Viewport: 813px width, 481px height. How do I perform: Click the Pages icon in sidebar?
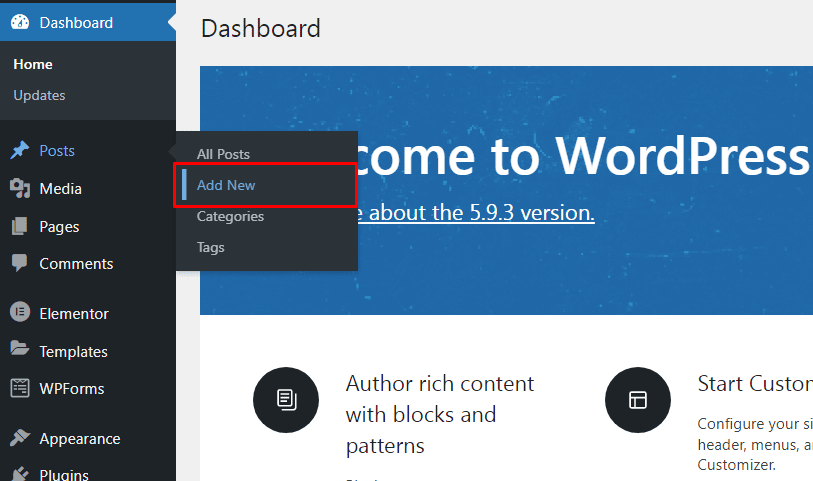pos(20,227)
